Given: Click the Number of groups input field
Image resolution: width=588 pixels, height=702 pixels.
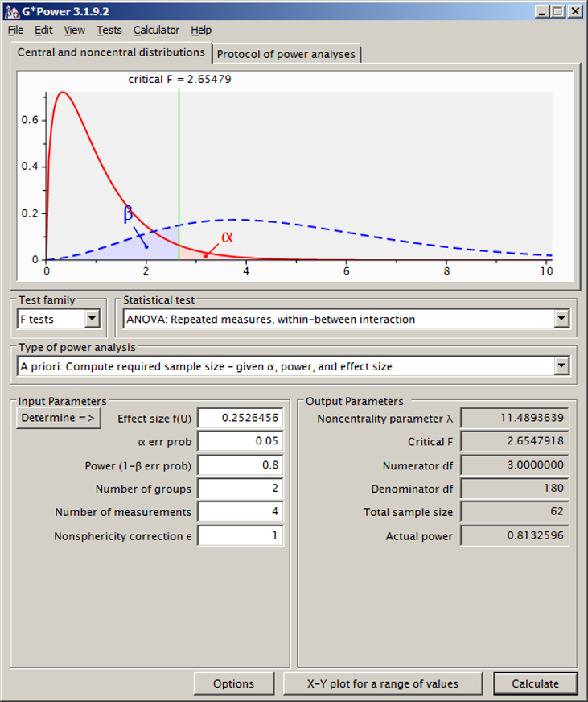Looking at the screenshot, I should coord(240,489).
